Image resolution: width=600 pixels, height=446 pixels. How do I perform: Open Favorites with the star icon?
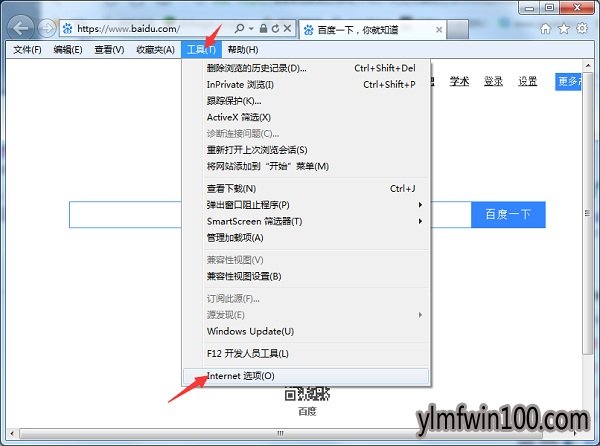(x=564, y=29)
